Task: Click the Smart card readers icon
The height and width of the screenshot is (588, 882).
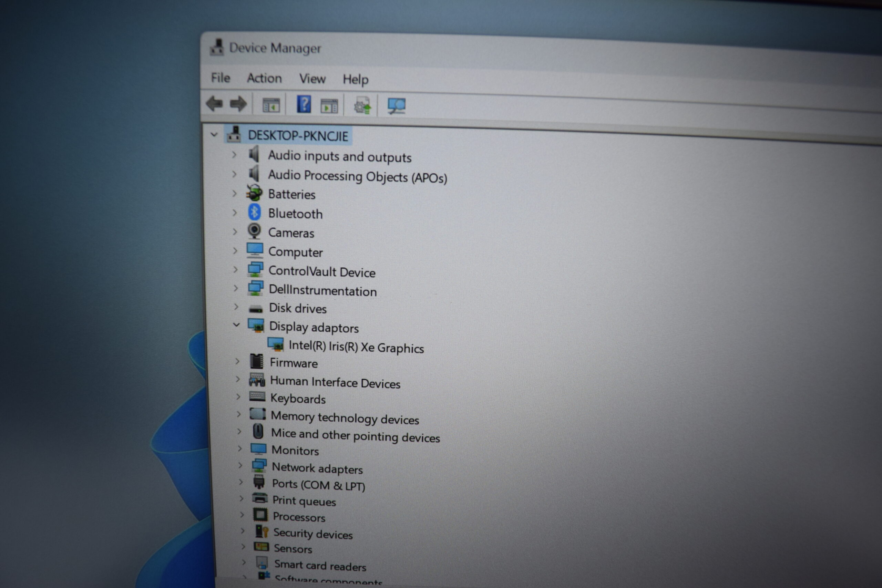Action: pos(262,563)
